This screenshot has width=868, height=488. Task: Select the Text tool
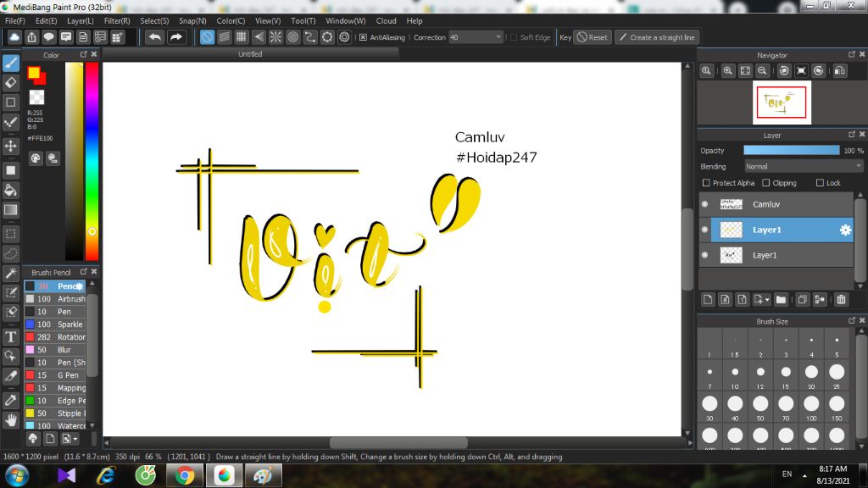10,337
